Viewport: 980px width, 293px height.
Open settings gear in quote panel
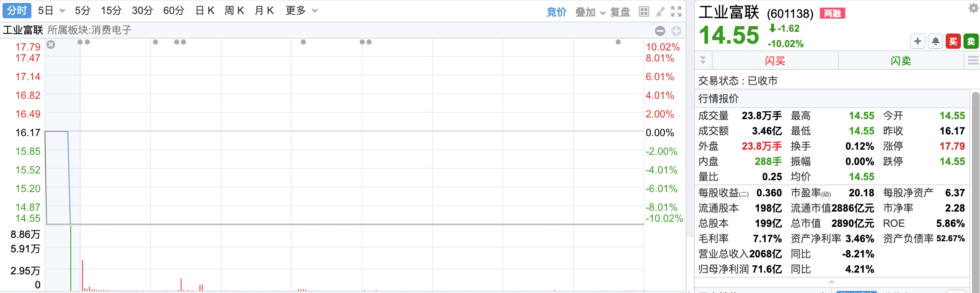(x=974, y=8)
